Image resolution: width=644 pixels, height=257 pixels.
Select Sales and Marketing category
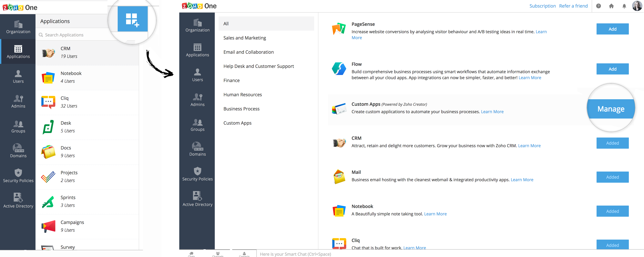[244, 38]
